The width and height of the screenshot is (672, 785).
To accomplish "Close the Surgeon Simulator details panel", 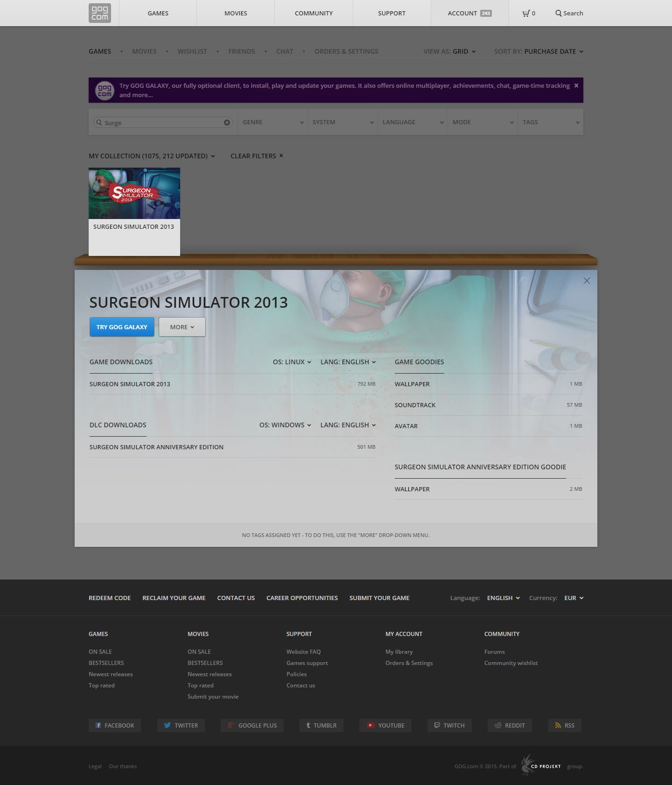I will point(587,281).
